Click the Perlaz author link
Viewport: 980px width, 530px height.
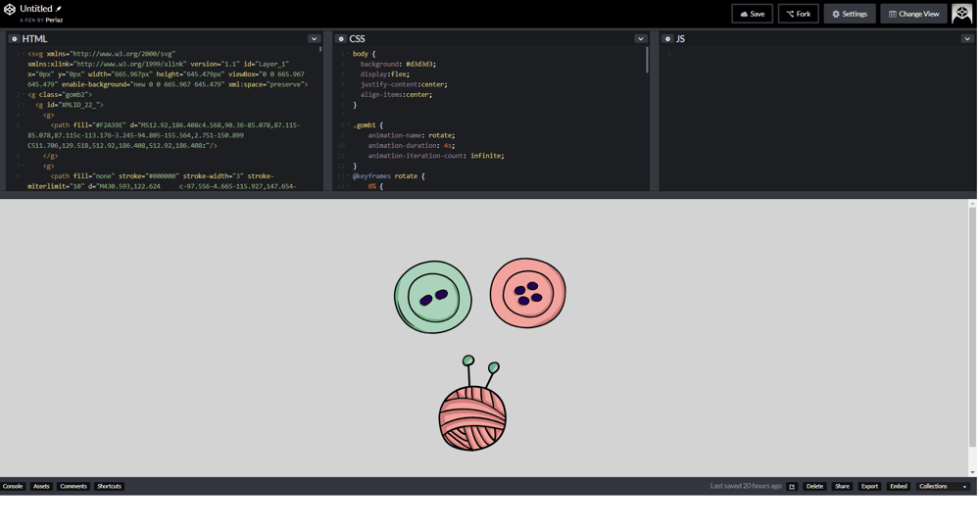[x=54, y=20]
